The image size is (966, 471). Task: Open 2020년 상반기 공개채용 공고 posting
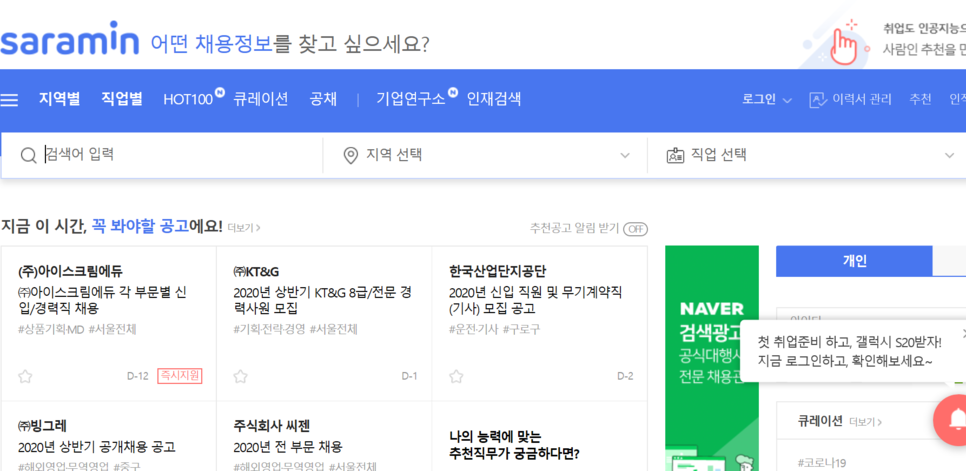pyautogui.click(x=97, y=447)
